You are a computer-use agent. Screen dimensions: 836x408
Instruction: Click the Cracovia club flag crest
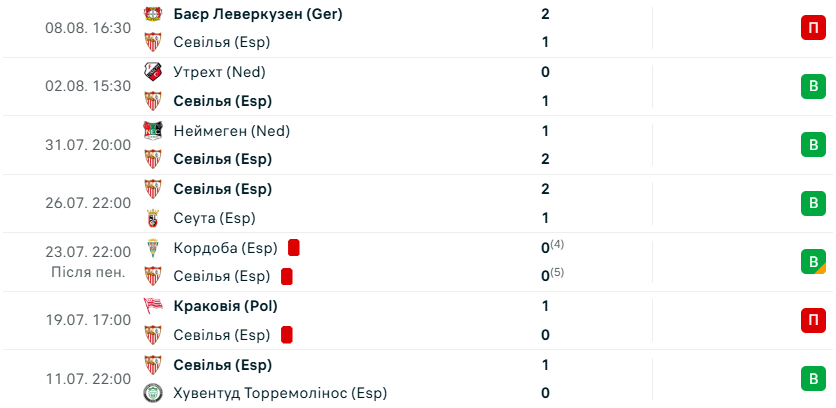153,306
